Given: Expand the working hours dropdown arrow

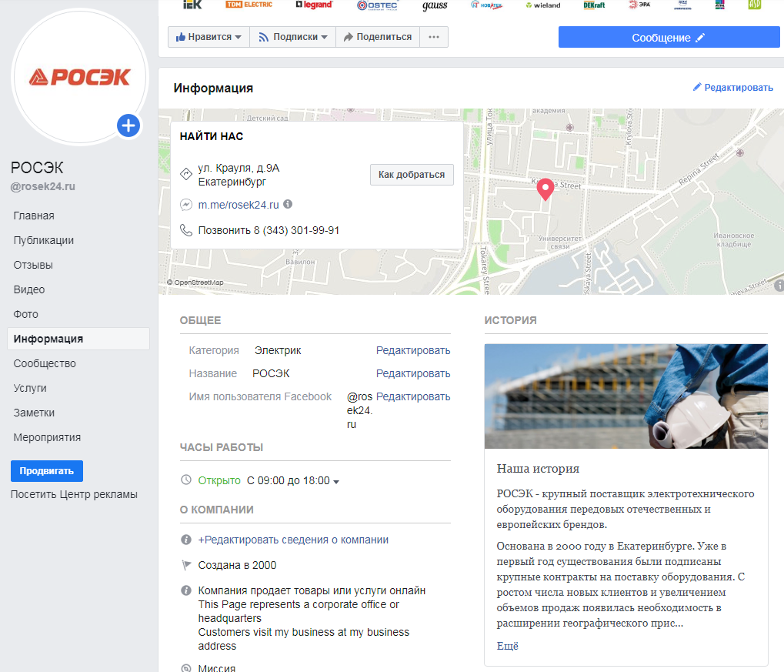Looking at the screenshot, I should 336,481.
